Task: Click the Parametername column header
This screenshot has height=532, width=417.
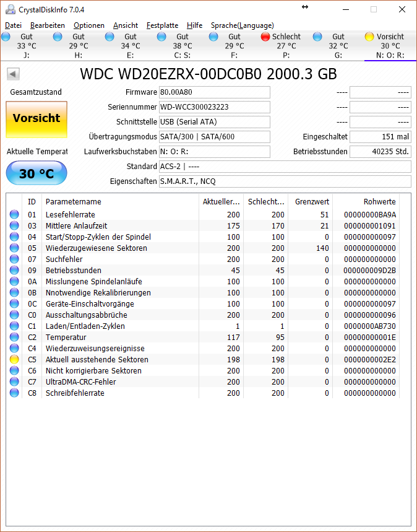Action: click(121, 201)
